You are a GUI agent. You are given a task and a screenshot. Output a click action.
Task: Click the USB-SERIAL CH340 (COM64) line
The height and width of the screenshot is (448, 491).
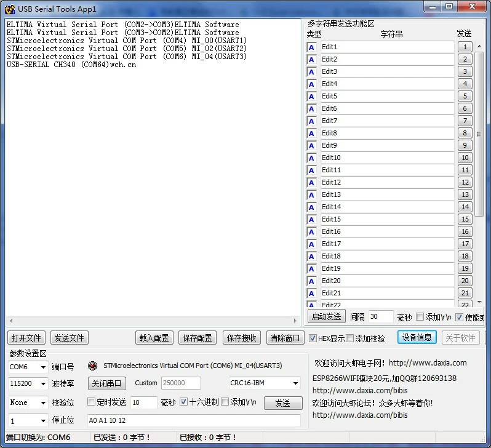coord(71,65)
